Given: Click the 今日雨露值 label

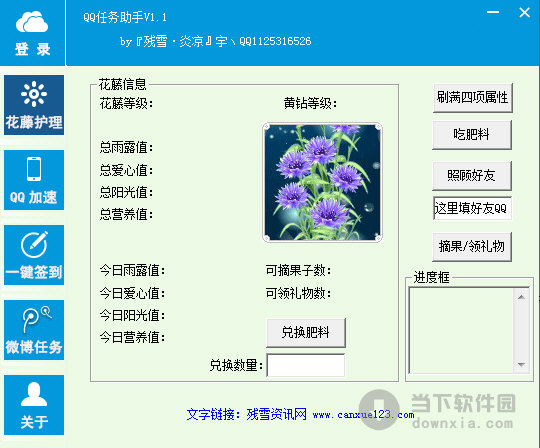Looking at the screenshot, I should (133, 271).
